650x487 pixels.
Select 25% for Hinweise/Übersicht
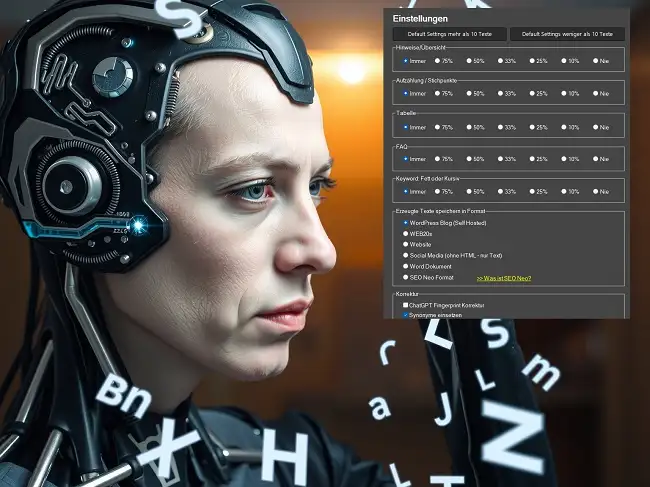tap(532, 61)
